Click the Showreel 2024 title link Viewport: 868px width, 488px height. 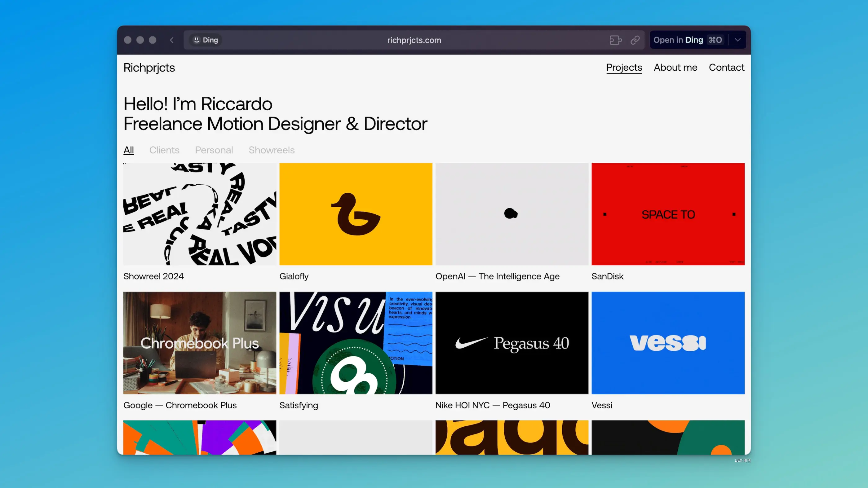pyautogui.click(x=153, y=276)
